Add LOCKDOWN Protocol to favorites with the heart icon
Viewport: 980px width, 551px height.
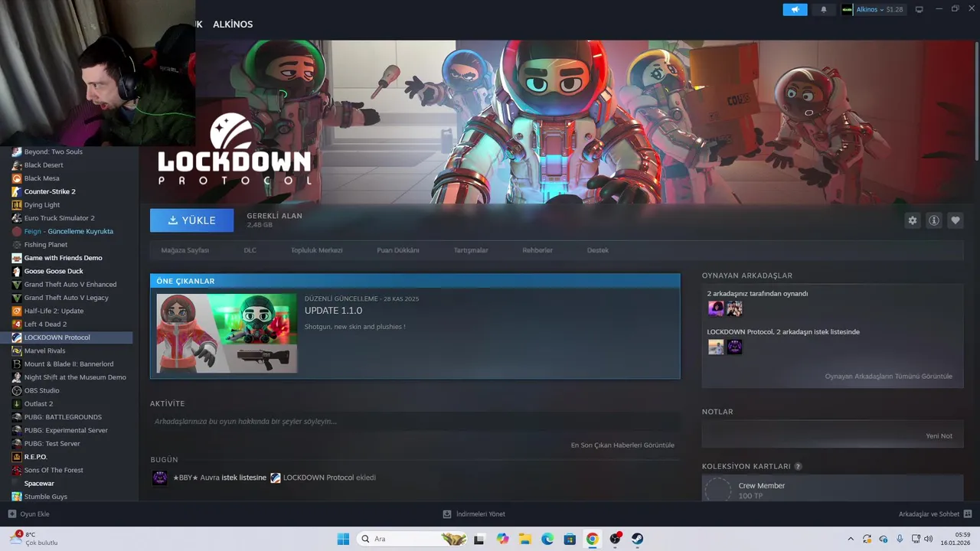[955, 220]
